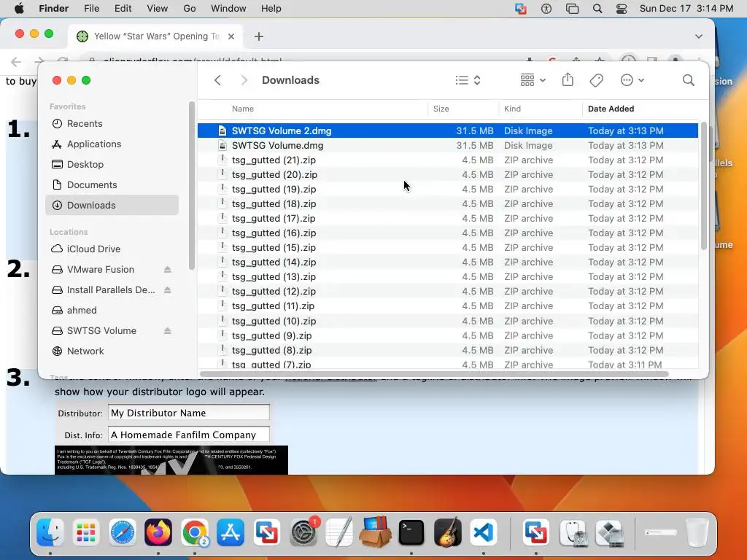Close the Star Wars browser tab
This screenshot has height=560, width=747.
coord(231,36)
